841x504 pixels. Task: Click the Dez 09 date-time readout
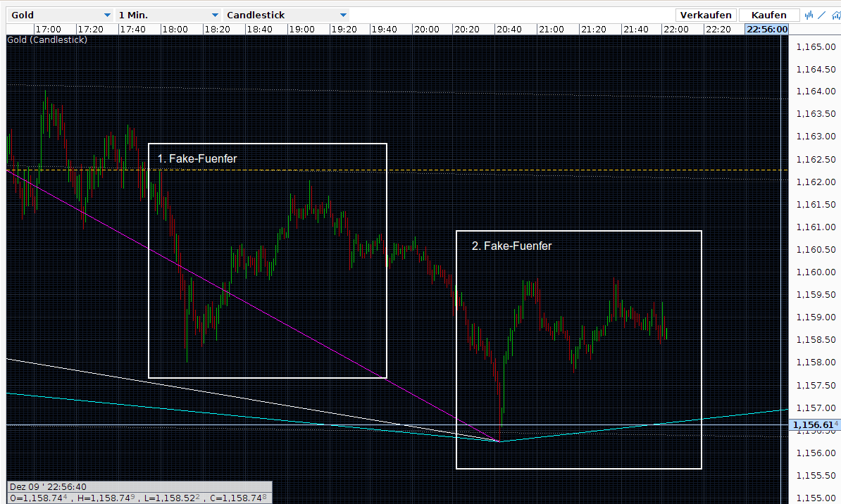(48, 486)
